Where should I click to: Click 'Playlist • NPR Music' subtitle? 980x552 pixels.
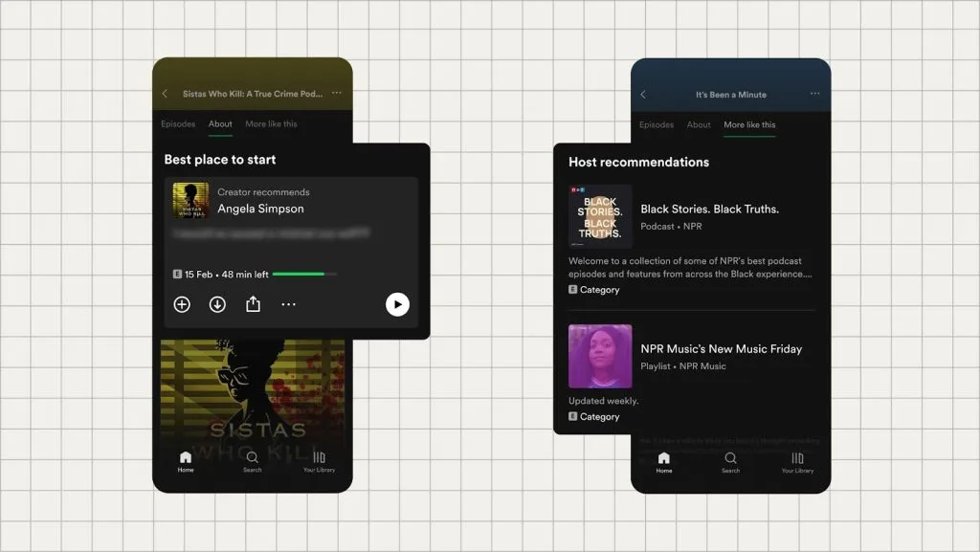pos(683,365)
